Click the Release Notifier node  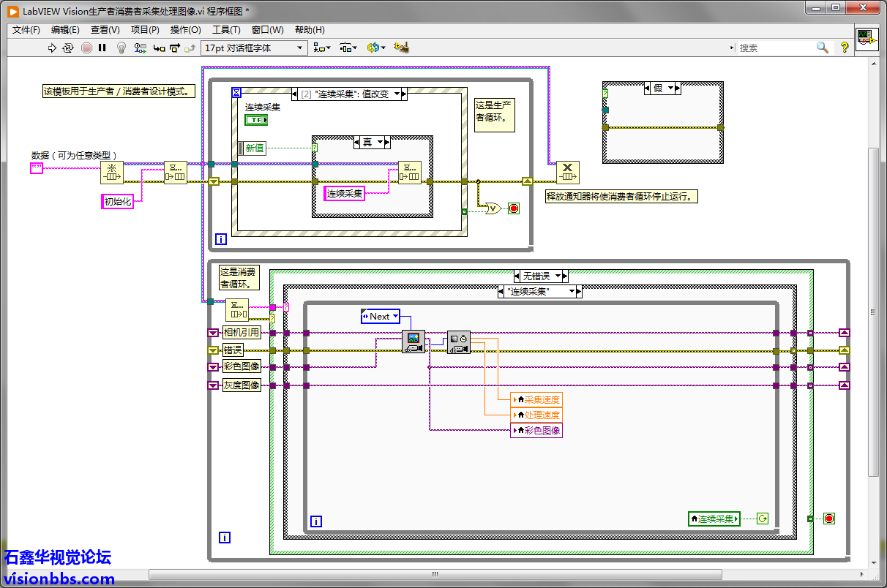pos(567,173)
